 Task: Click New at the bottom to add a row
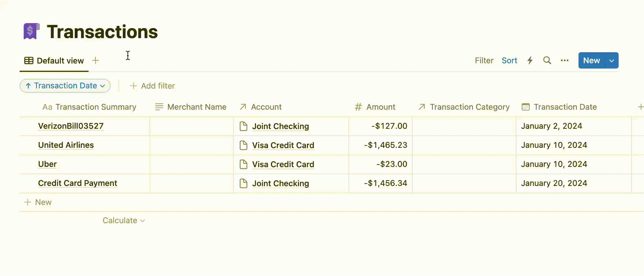point(39,202)
